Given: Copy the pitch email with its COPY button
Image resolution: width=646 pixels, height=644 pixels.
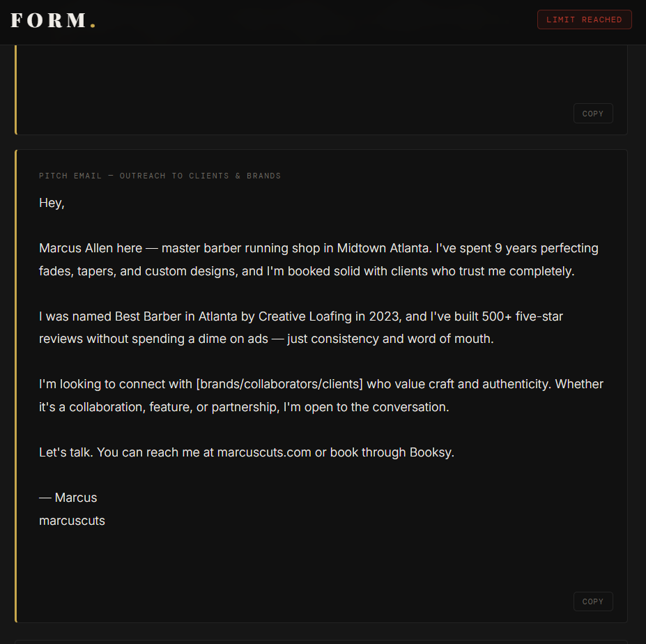Looking at the screenshot, I should click(x=592, y=601).
